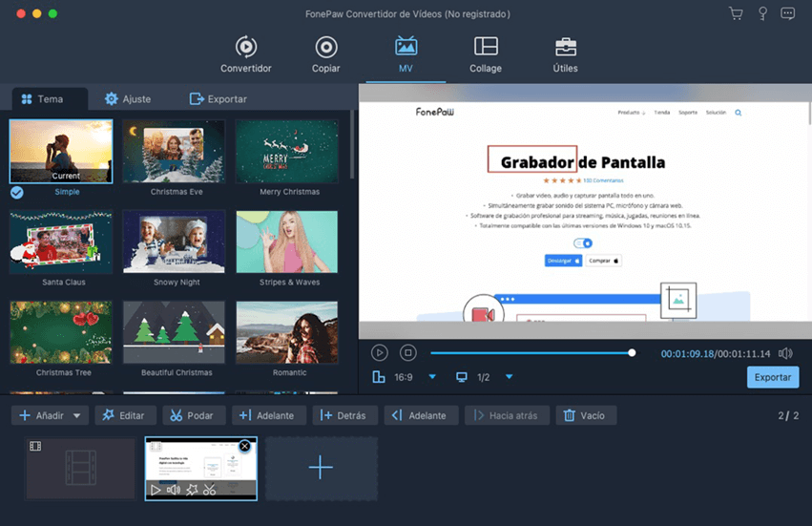This screenshot has width=812, height=526.
Task: Click the film strip icon on first clip
Action: [x=35, y=446]
